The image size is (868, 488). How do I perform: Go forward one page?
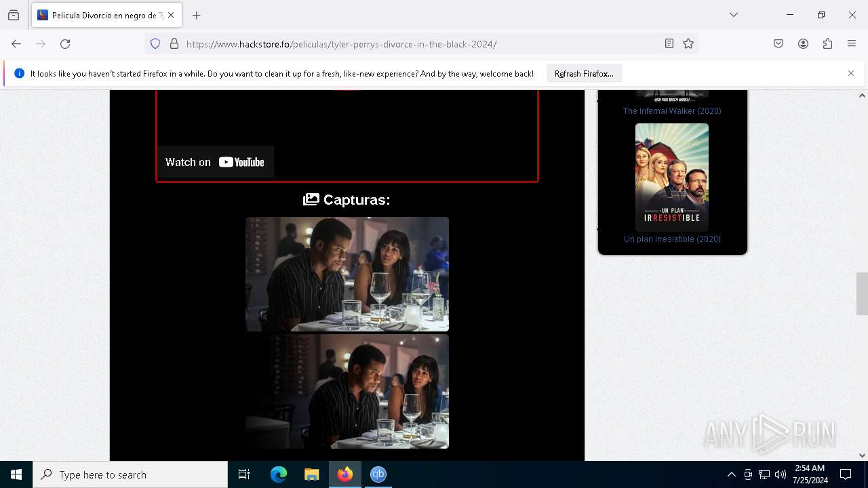(41, 44)
